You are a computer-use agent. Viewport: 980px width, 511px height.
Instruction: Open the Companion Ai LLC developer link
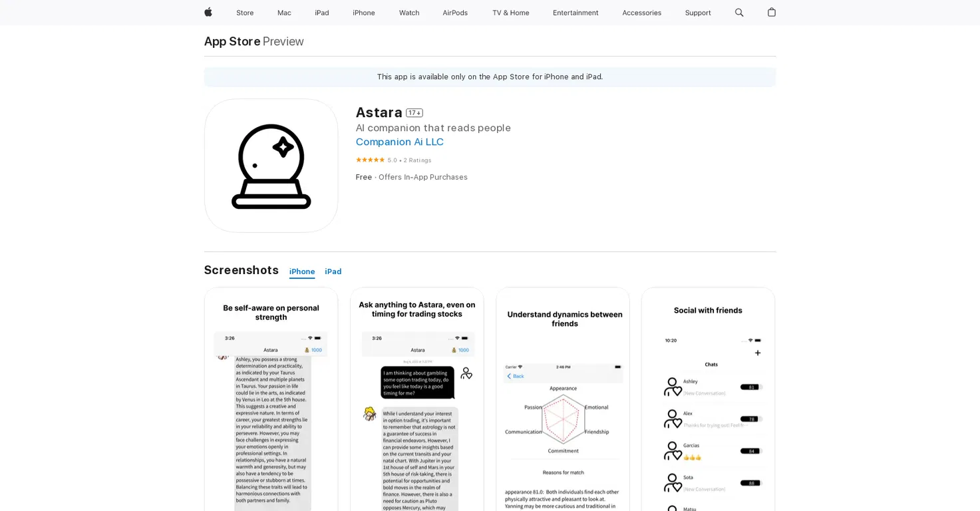400,142
